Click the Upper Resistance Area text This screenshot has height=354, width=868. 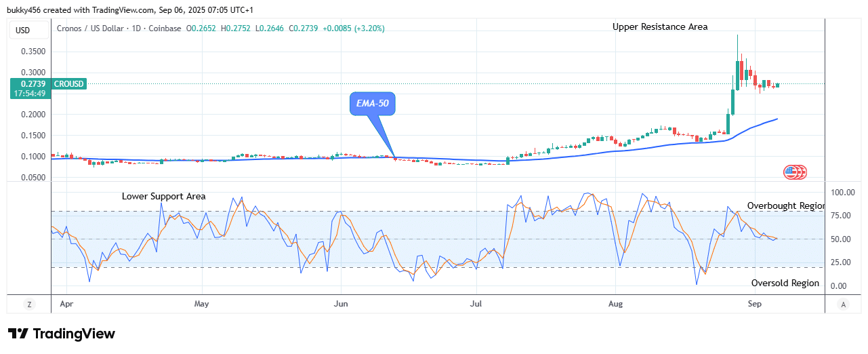tap(660, 26)
